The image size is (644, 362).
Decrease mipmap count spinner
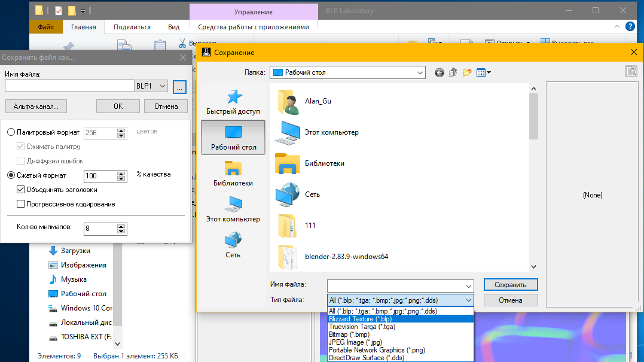(121, 232)
